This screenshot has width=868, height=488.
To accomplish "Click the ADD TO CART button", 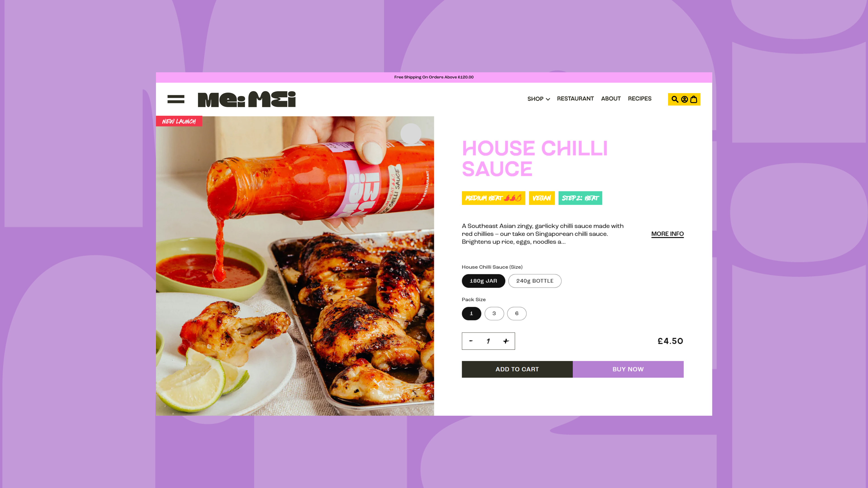I will [517, 369].
